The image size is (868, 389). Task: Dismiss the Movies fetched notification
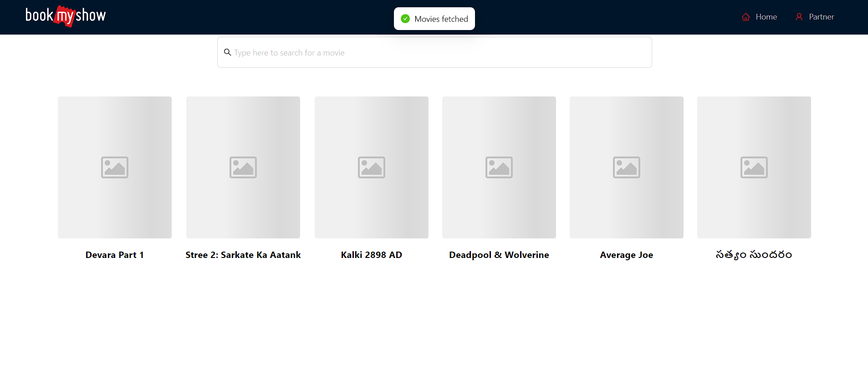pos(434,19)
